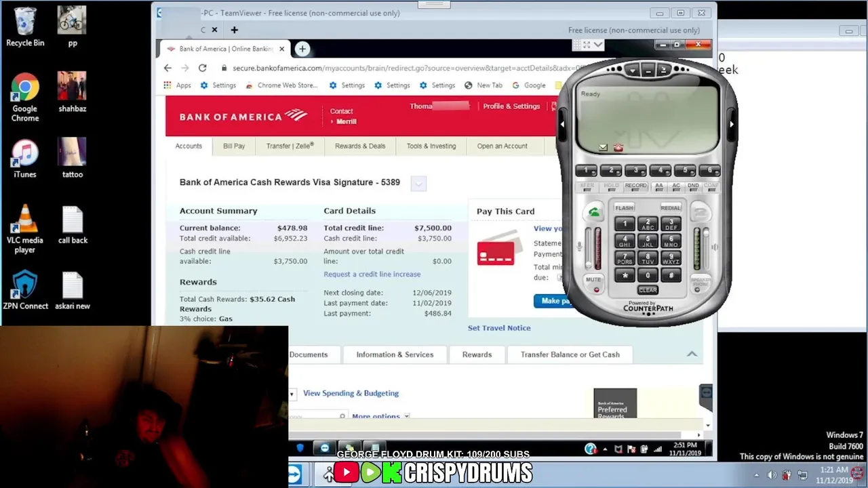Open Bill Pay tab
The image size is (868, 488).
(x=234, y=146)
